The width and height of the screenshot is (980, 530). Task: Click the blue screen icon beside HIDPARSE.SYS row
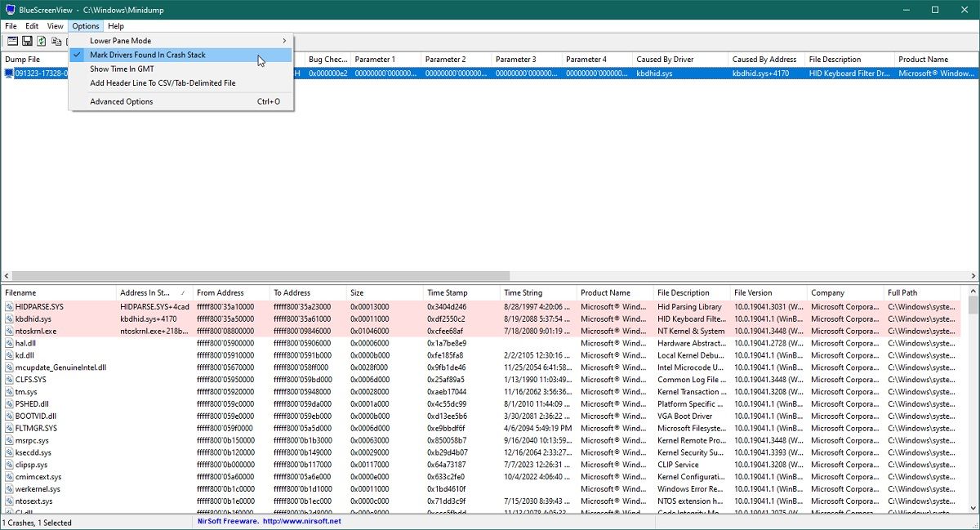pos(8,307)
